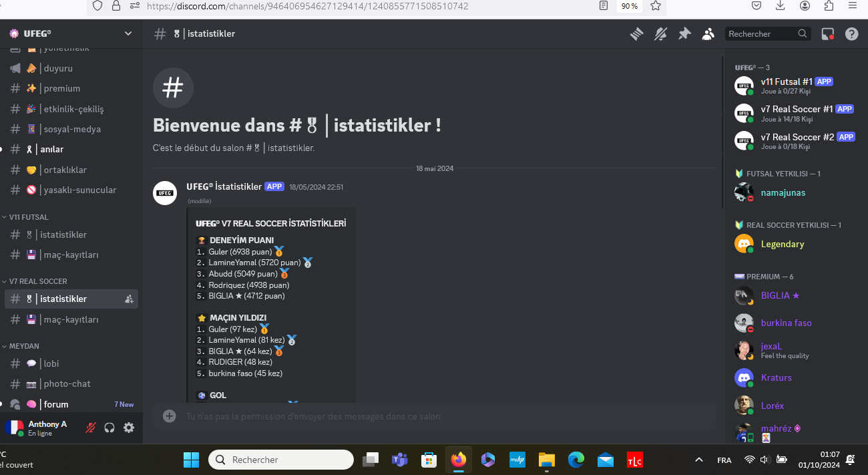Bookmark this page with the star
Screen dimensions: 868x475
[655, 6]
